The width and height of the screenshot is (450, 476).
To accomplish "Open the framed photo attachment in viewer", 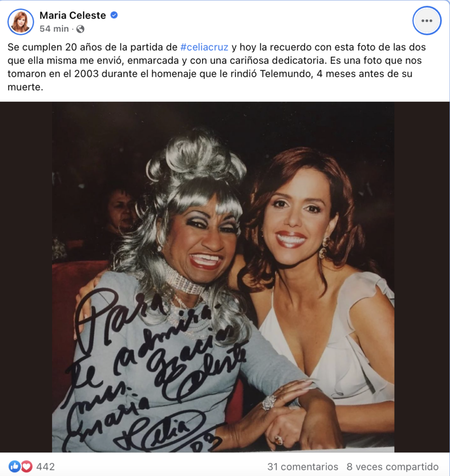I will [x=223, y=277].
